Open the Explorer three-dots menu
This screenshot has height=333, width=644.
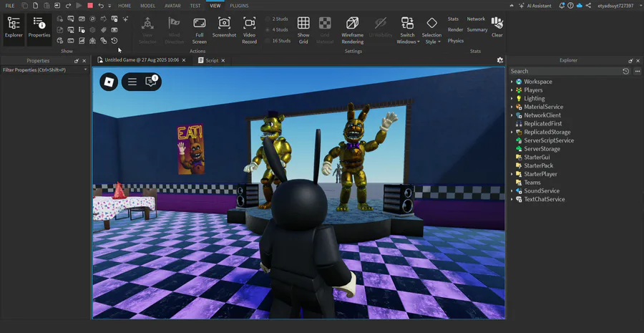637,71
